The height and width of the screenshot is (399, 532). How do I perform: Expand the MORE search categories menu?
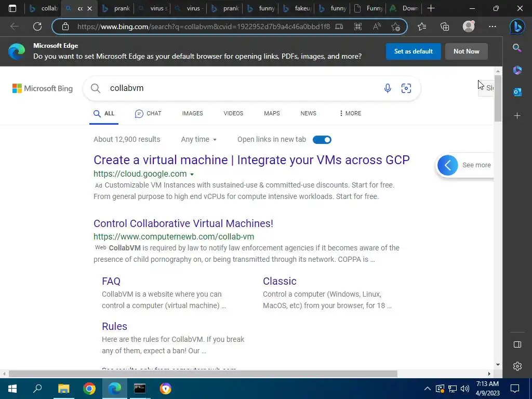pyautogui.click(x=350, y=113)
